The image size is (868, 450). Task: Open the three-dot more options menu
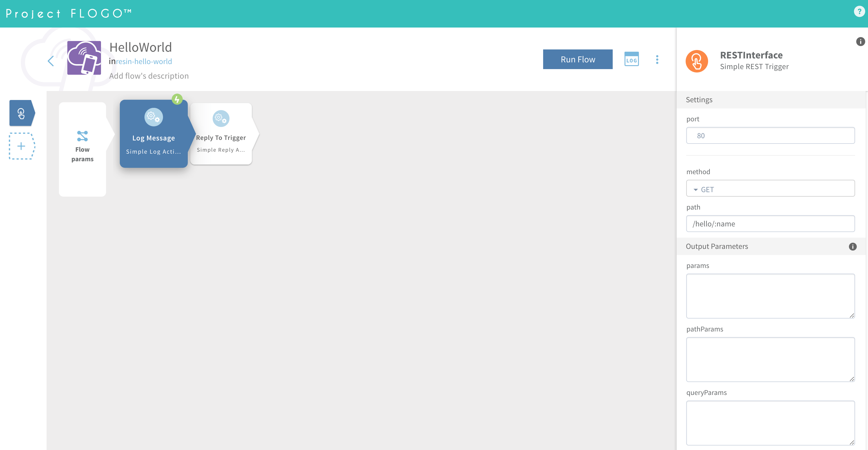[657, 60]
